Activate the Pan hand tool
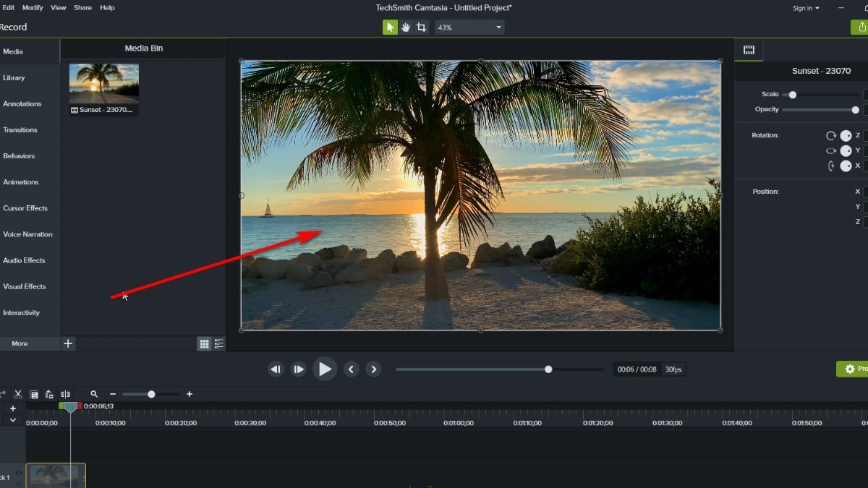Screen dimensions: 868x488 (406, 27)
